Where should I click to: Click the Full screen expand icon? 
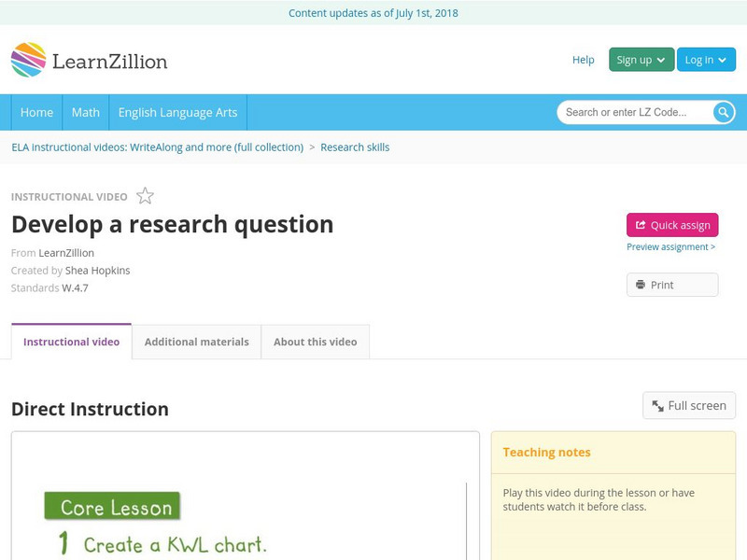(x=657, y=406)
